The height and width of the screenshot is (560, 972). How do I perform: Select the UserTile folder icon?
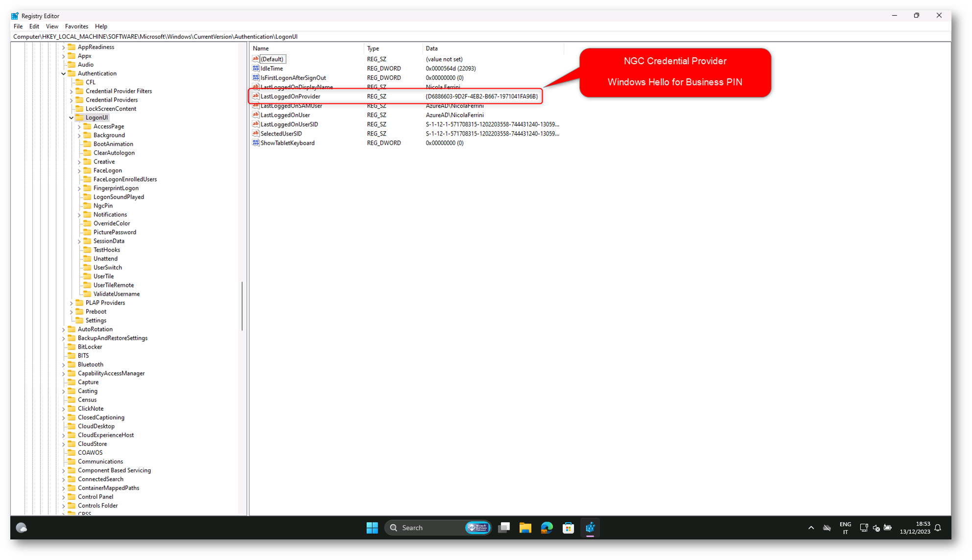click(x=87, y=276)
